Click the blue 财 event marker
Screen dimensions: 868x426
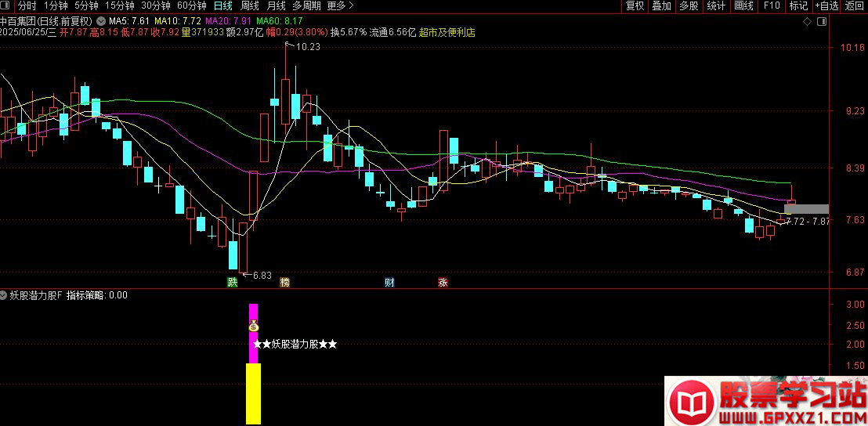[389, 282]
